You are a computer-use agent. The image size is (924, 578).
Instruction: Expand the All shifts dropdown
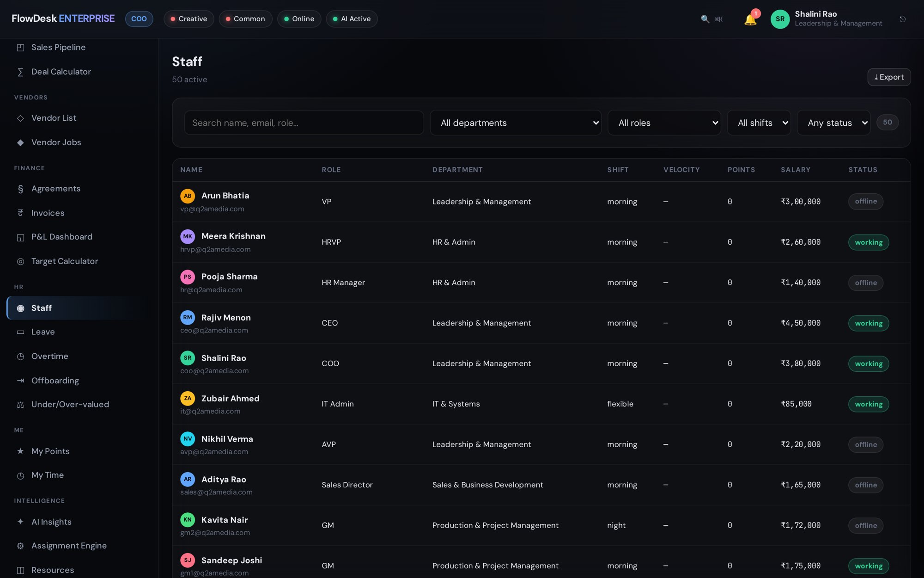(759, 123)
